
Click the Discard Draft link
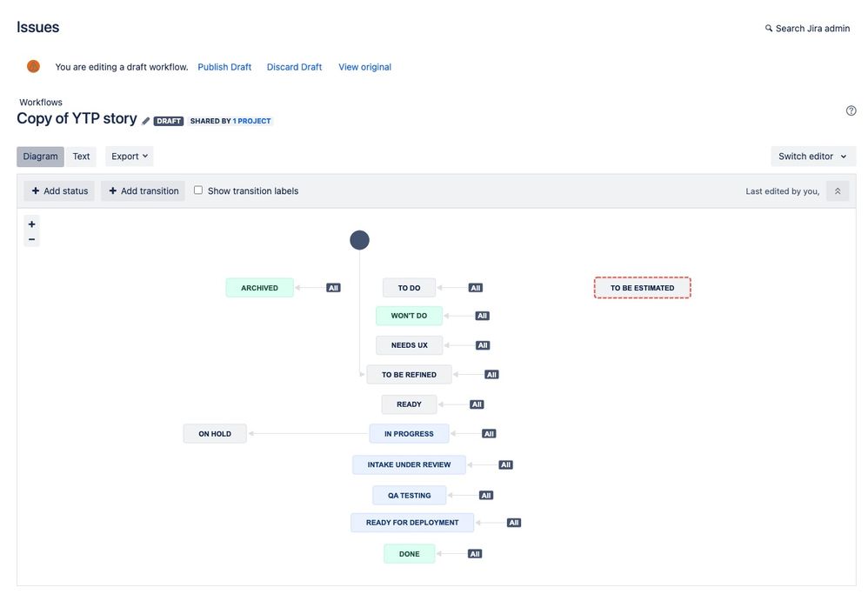294,67
